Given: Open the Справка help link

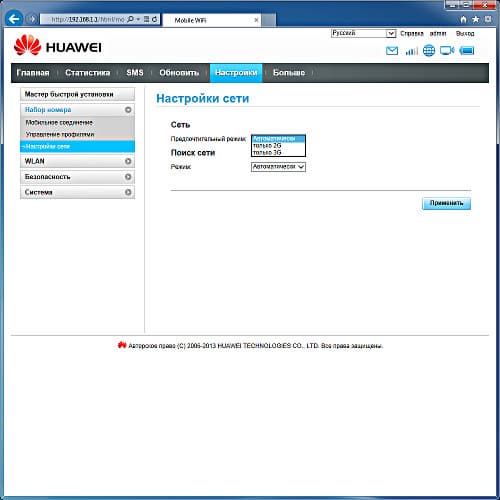Looking at the screenshot, I should tap(412, 34).
